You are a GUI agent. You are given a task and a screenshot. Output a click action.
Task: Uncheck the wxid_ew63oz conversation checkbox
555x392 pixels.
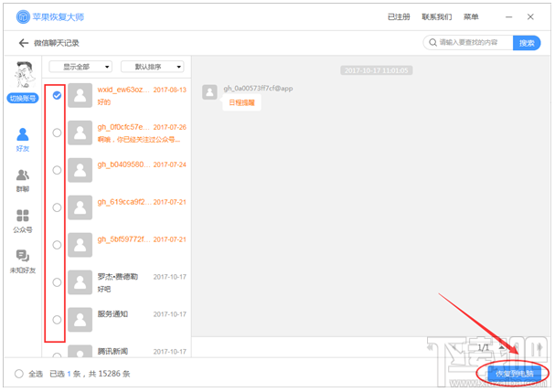(x=57, y=96)
